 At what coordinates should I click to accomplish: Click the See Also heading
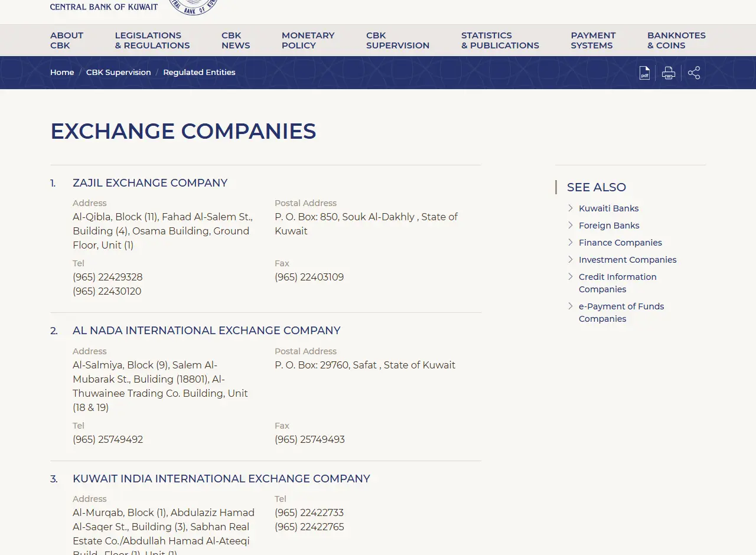click(597, 187)
